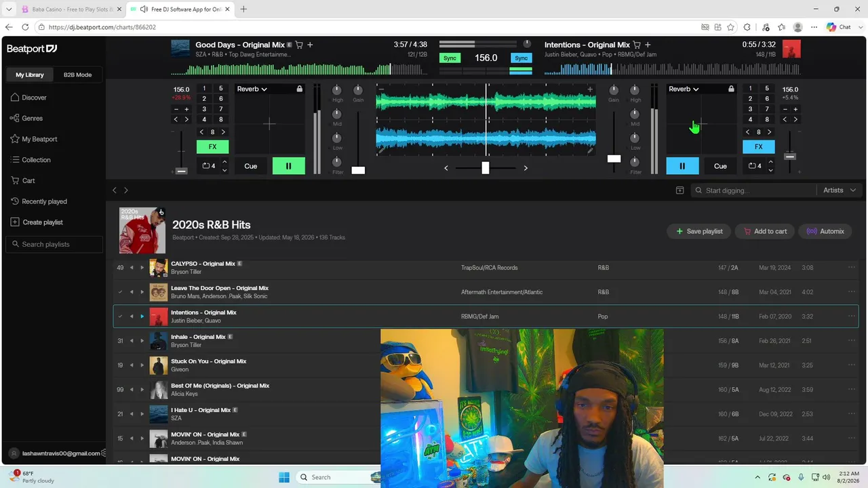The height and width of the screenshot is (488, 868).
Task: Focus the Start digging search field
Action: click(x=753, y=190)
